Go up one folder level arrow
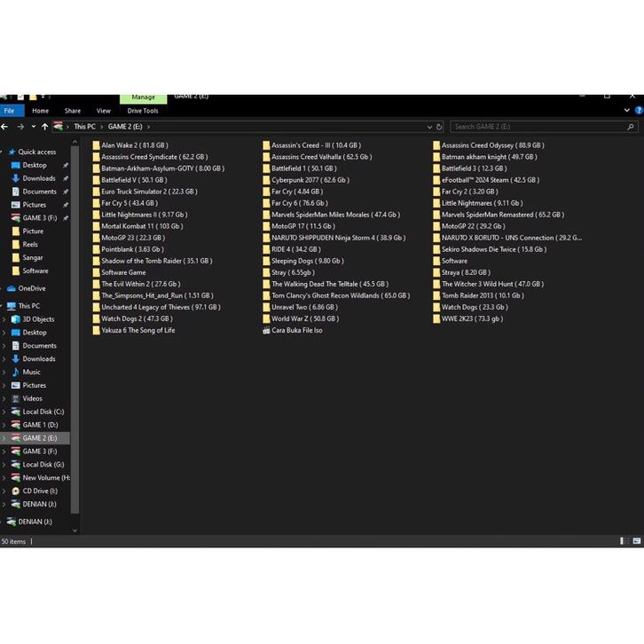Image resolution: width=644 pixels, height=644 pixels. 44,127
